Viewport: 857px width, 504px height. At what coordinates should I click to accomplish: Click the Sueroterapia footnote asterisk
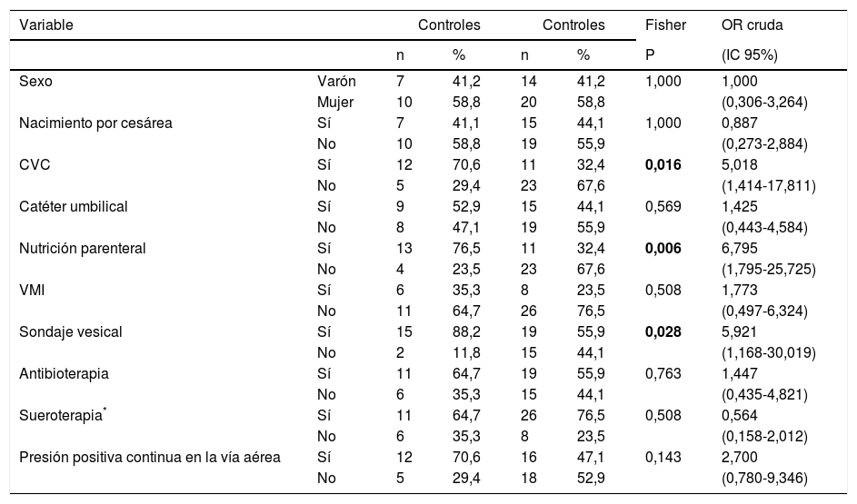tap(106, 411)
